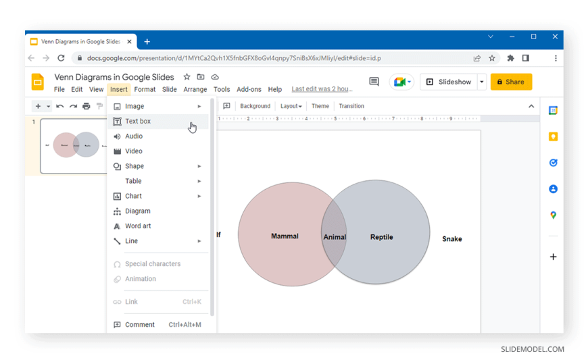Open Google Keep side panel
The height and width of the screenshot is (364, 588).
point(553,136)
